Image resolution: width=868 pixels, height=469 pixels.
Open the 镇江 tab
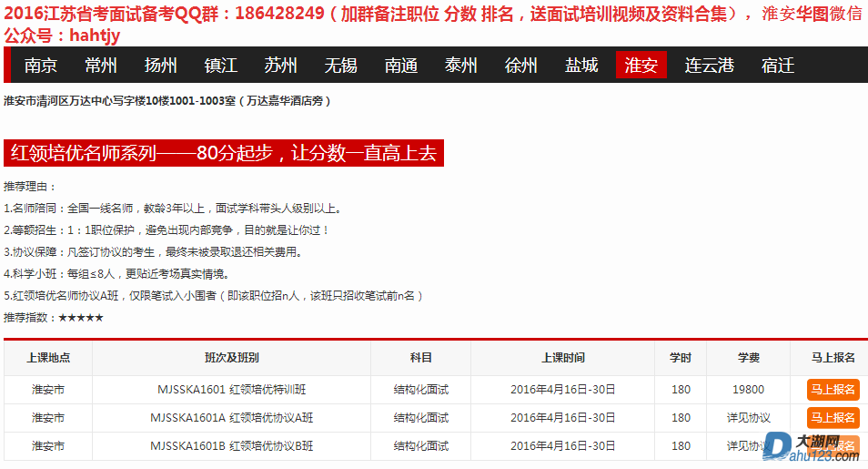click(x=221, y=66)
